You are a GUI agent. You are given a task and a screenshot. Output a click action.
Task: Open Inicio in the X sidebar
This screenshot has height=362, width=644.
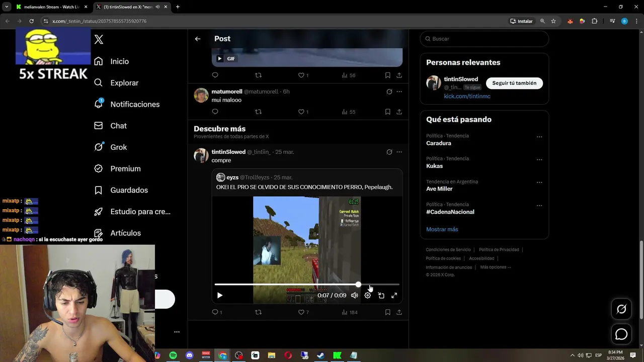pyautogui.click(x=112, y=61)
